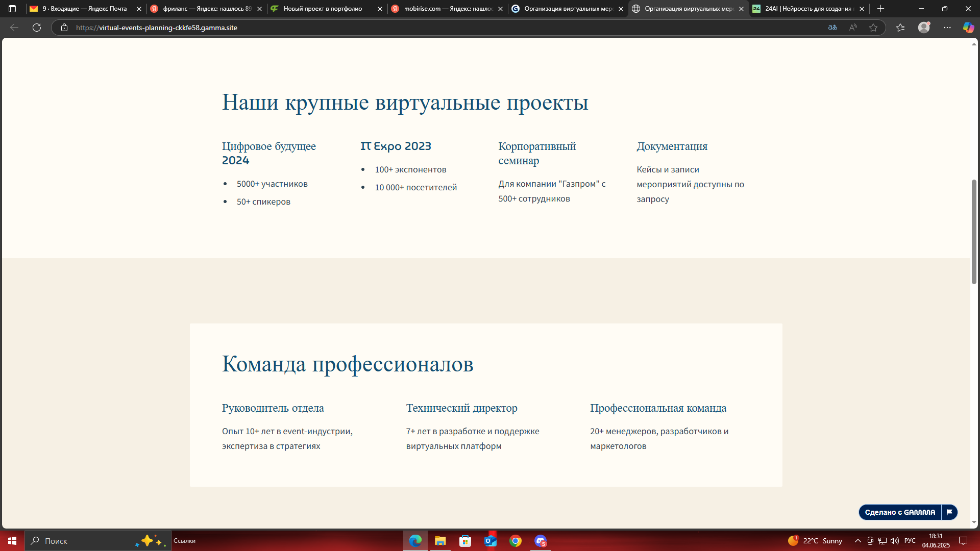Open Copilot in the browser toolbar

(968, 28)
